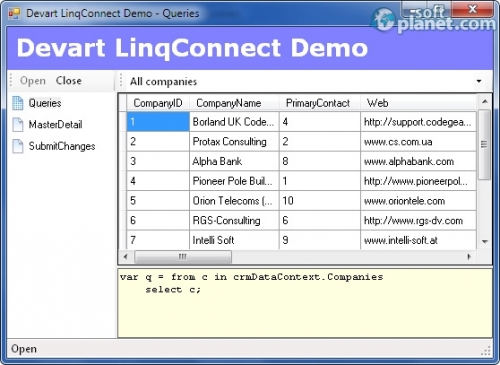Viewport: 500px width, 365px height.
Task: Click the horizontal scrollbar thumb of the grid
Action: [x=183, y=257]
